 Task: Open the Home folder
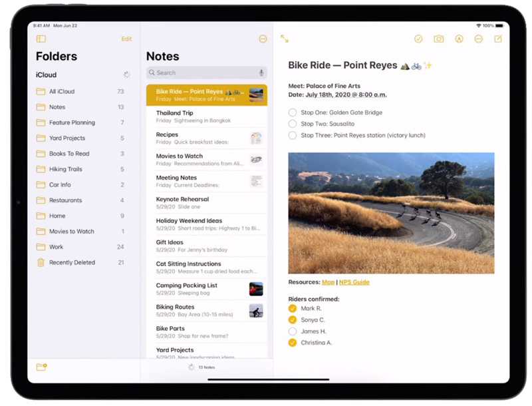coord(80,216)
